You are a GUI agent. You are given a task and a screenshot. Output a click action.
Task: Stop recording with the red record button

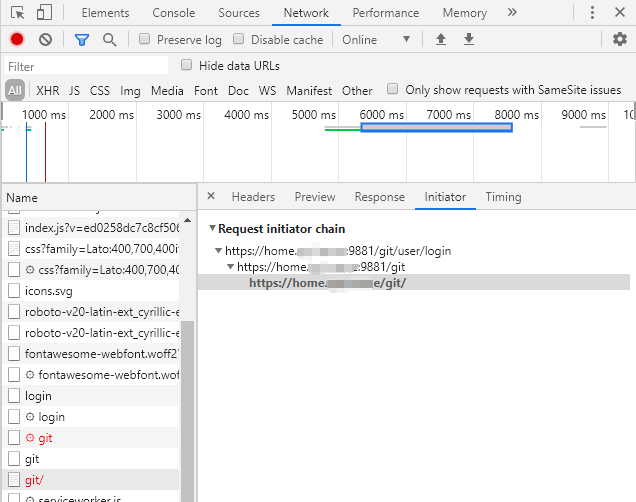coord(17,39)
